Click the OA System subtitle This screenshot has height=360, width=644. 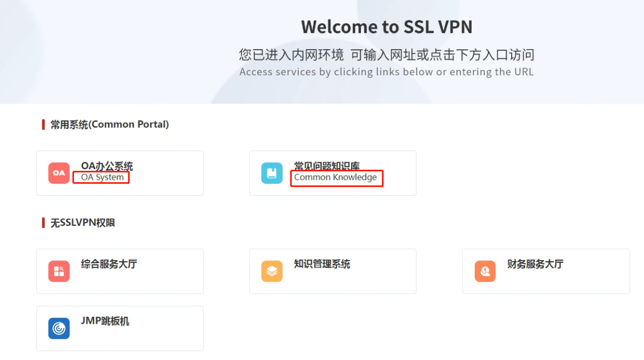pyautogui.click(x=102, y=177)
